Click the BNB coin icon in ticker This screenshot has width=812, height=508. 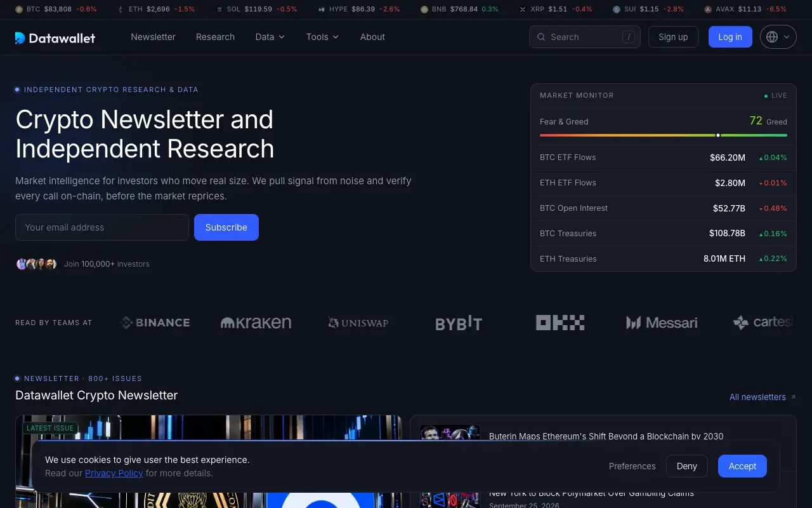tap(424, 10)
